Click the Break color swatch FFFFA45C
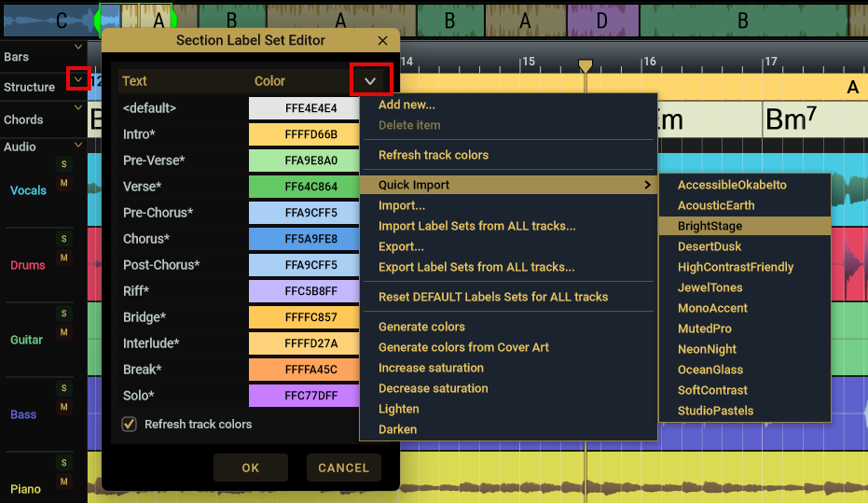Screen dimensions: 868x503 [304, 370]
